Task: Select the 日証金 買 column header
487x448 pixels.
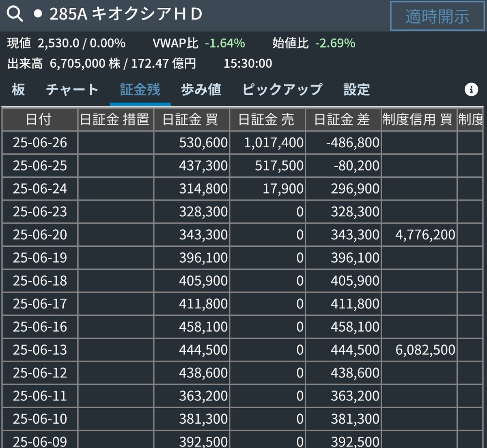Action: coord(192,119)
